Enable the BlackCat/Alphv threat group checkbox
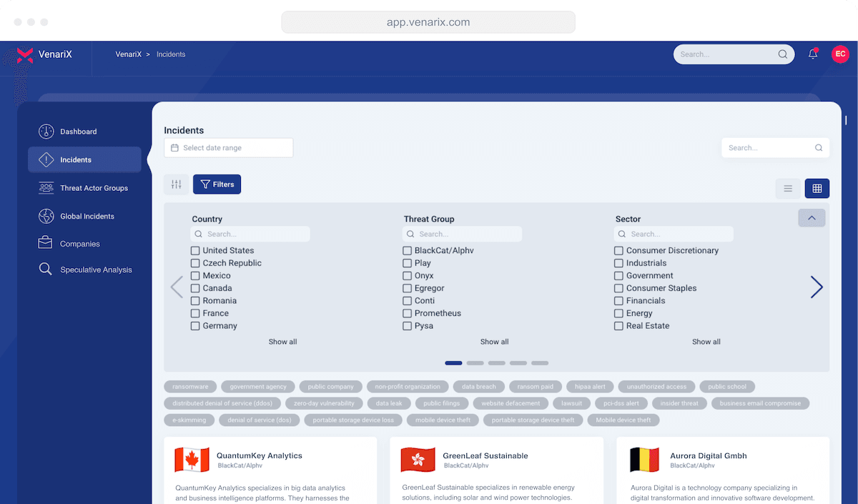The image size is (858, 504). click(x=407, y=251)
